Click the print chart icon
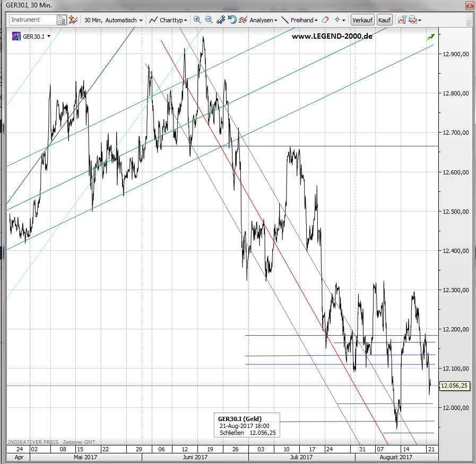The height and width of the screenshot is (464, 476). point(413,20)
